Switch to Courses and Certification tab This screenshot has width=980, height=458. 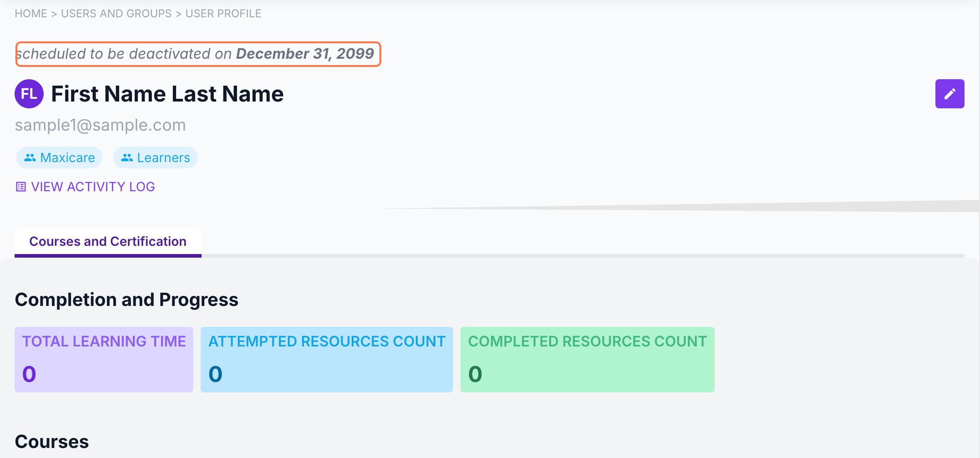(108, 241)
